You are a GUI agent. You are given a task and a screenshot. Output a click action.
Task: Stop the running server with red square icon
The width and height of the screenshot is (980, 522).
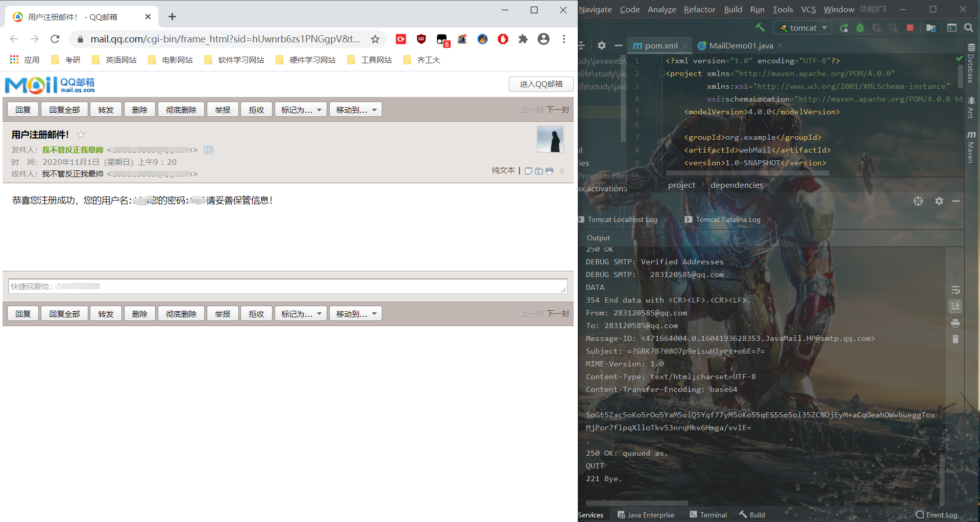pos(910,27)
